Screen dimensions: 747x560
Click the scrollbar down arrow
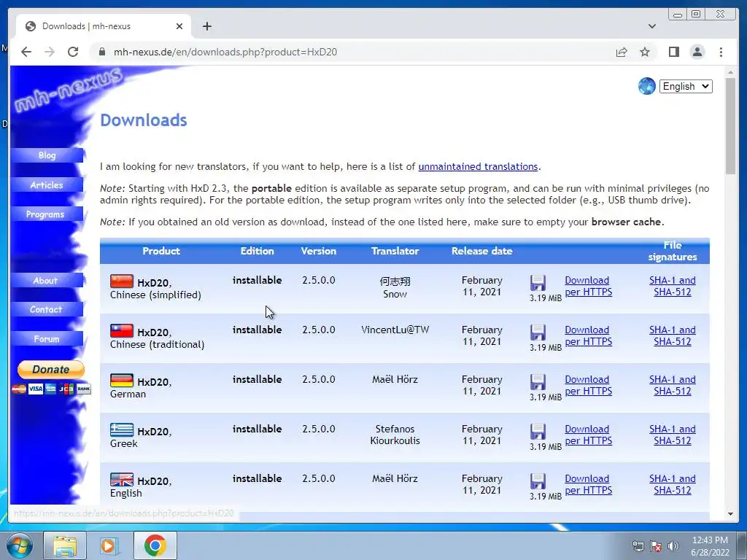click(x=730, y=514)
